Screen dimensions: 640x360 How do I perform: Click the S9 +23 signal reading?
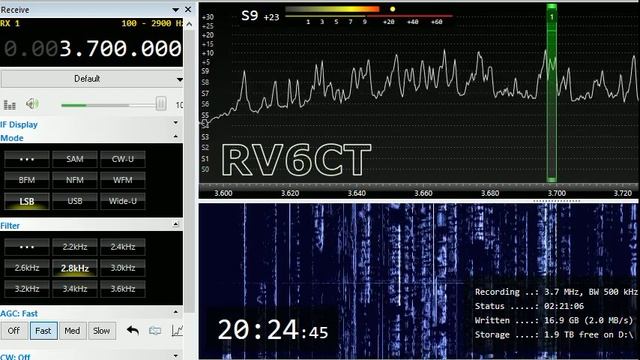(260, 16)
